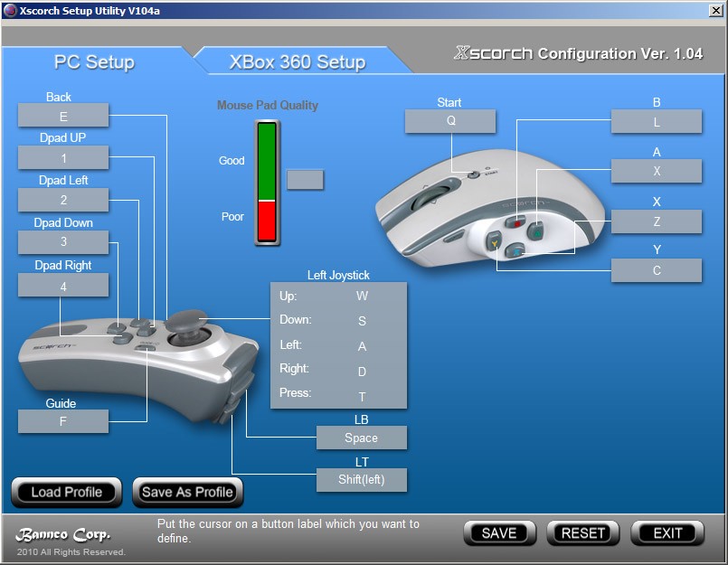Viewport: 728px width, 565px height.
Task: Click the yellow Y button on the mouse
Action: click(494, 241)
